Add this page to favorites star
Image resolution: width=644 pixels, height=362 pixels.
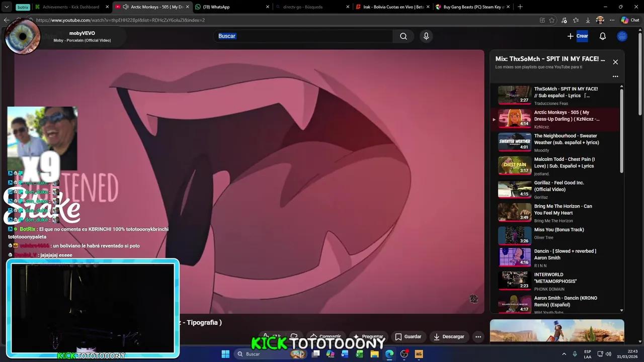point(552,20)
